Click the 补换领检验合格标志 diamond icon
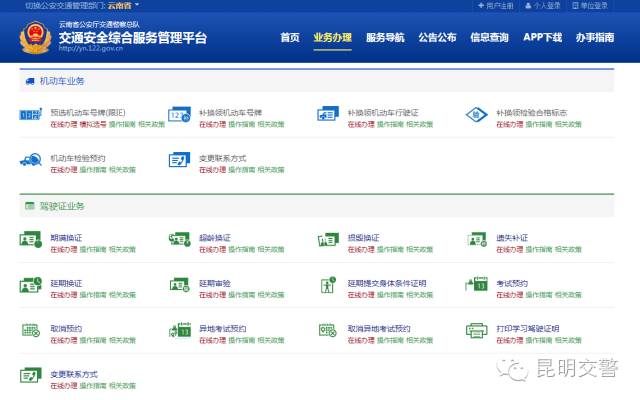The height and width of the screenshot is (400, 640). [x=476, y=114]
